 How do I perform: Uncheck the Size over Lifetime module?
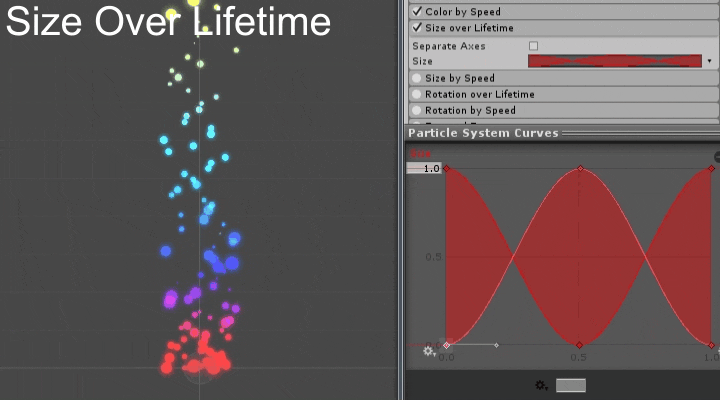417,28
